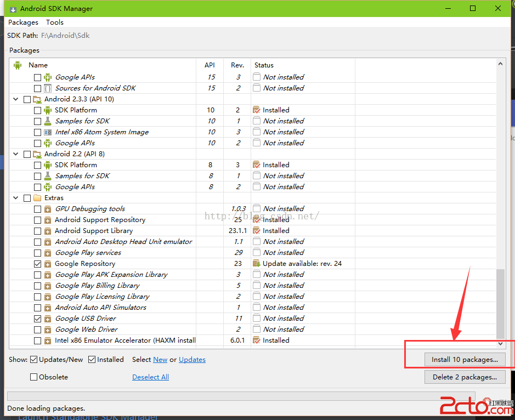
Task: Click Install 10 packages button
Action: tap(465, 360)
